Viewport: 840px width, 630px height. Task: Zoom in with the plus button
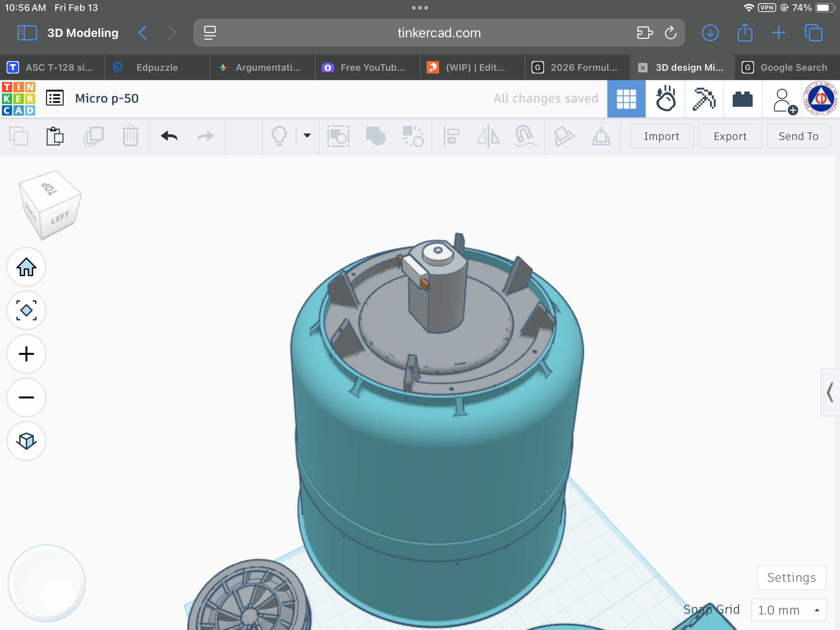26,354
